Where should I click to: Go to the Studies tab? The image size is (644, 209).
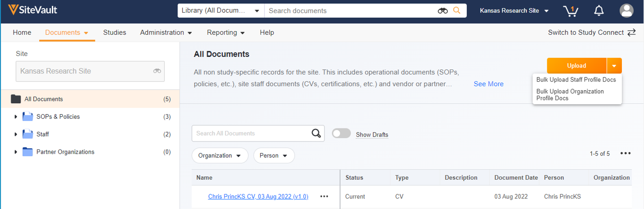(114, 32)
